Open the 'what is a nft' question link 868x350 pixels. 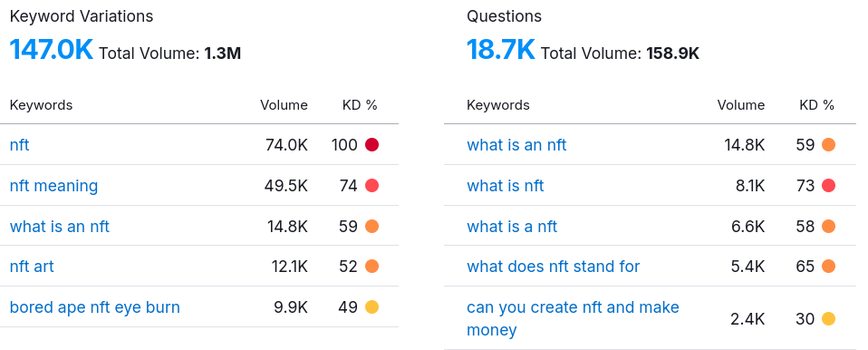coord(512,227)
